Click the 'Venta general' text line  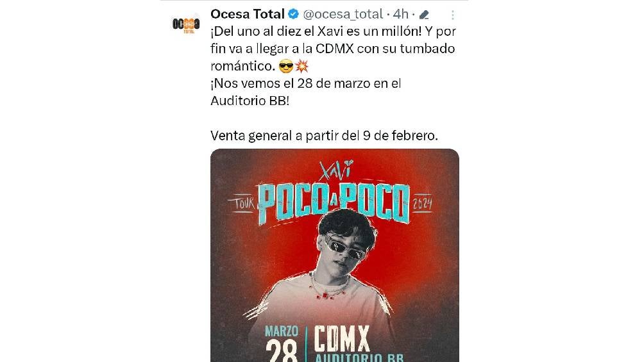coord(324,136)
